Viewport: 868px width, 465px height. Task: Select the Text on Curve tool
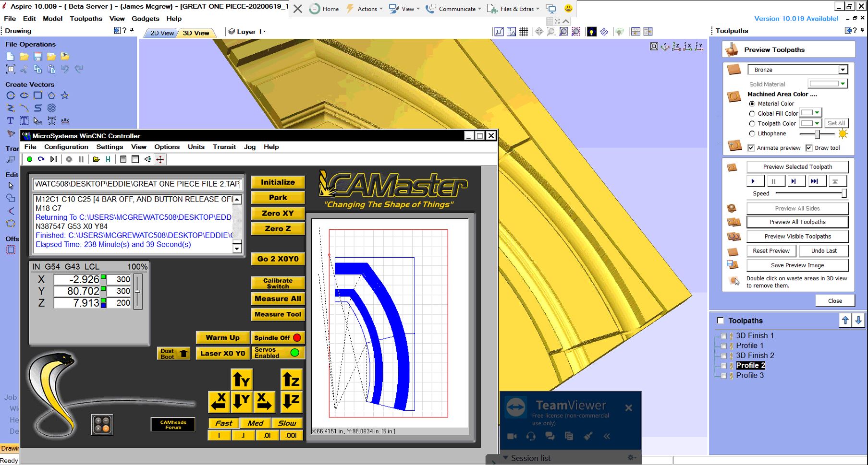click(x=65, y=120)
